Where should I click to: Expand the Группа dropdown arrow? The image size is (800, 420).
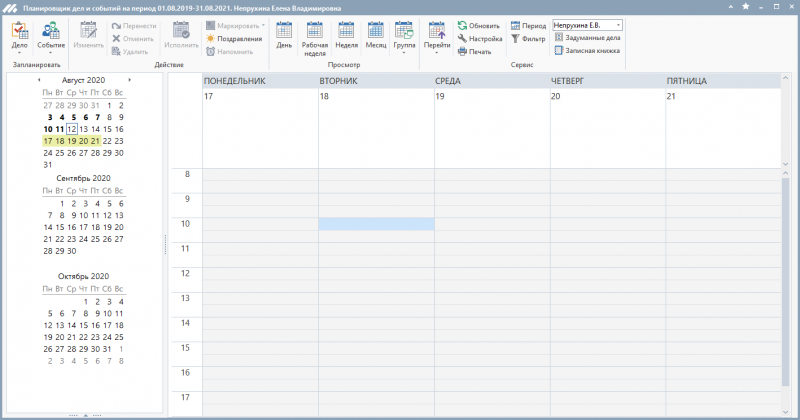pos(404,53)
